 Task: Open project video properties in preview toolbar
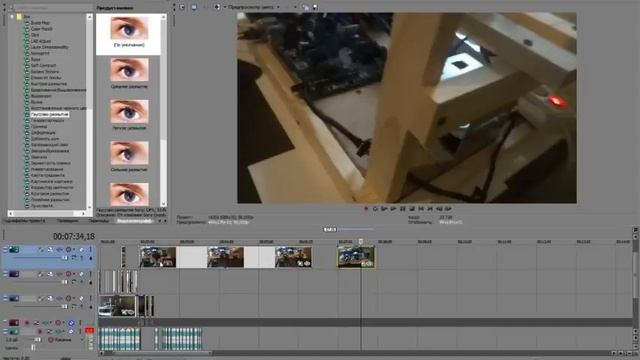[182, 7]
